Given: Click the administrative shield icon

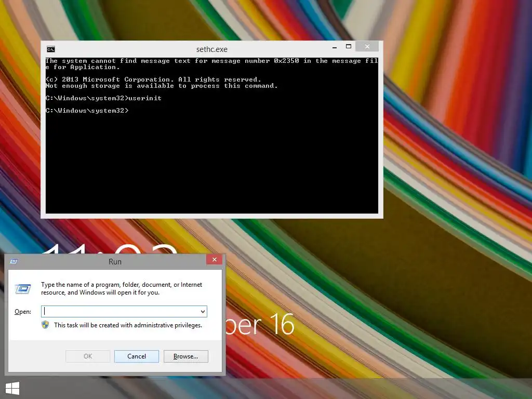Looking at the screenshot, I should point(45,325).
